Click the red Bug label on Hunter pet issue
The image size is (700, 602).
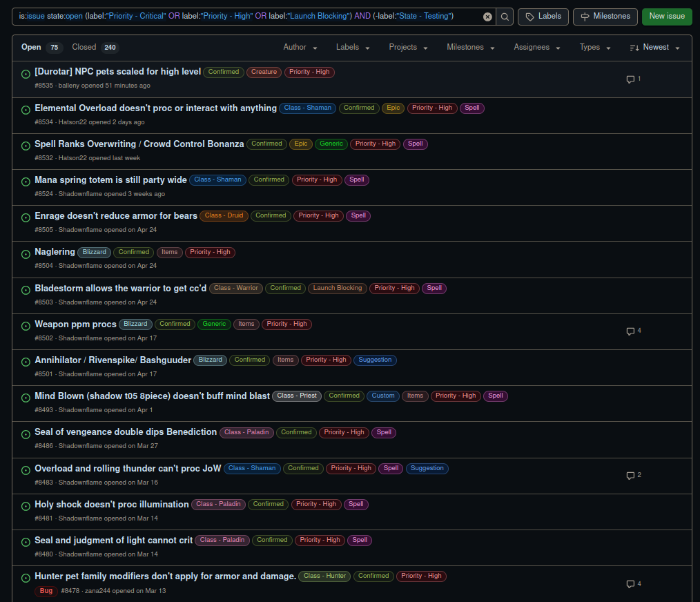click(46, 591)
